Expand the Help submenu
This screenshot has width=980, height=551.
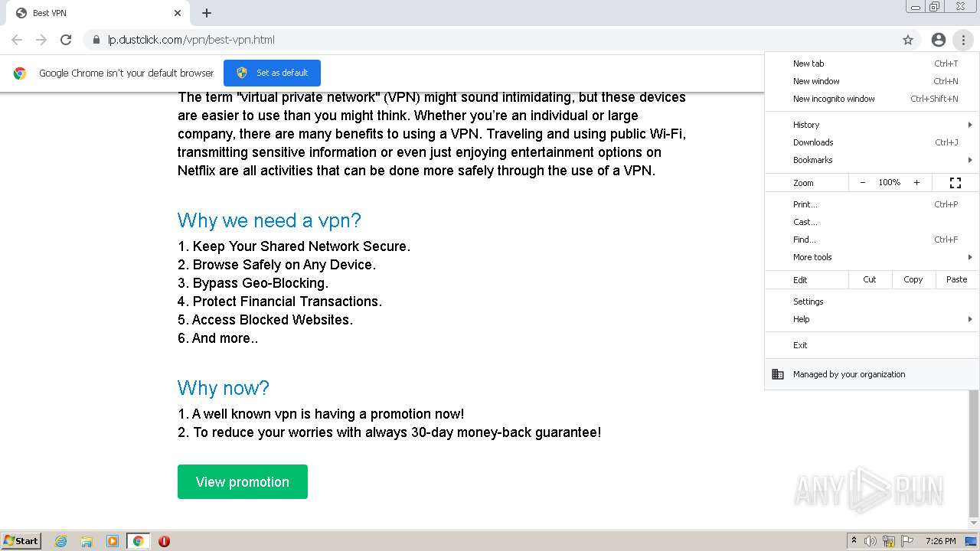click(x=872, y=319)
